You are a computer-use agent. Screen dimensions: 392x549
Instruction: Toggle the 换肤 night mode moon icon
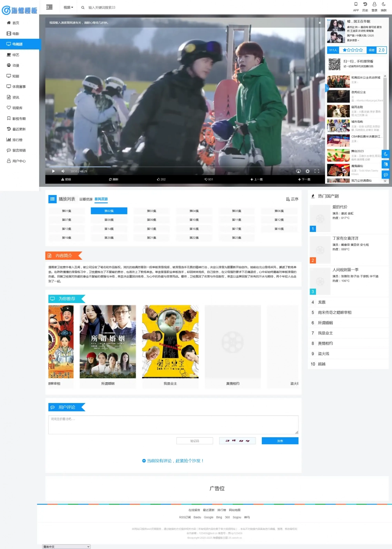click(x=384, y=7)
